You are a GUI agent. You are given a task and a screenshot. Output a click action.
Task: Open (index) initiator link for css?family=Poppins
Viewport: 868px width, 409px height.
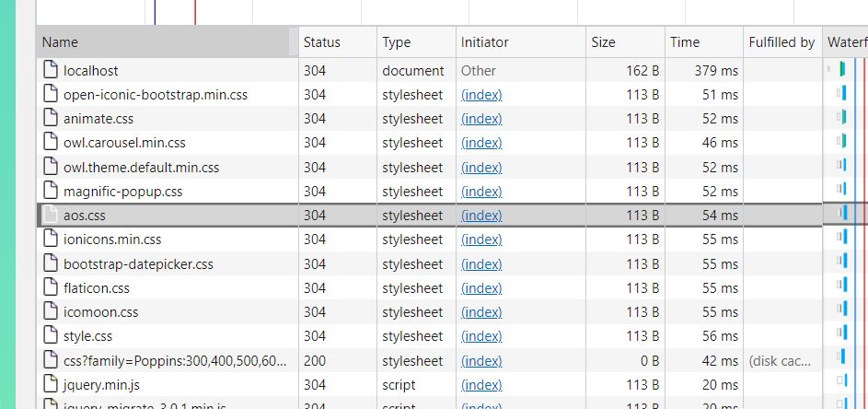(x=481, y=361)
